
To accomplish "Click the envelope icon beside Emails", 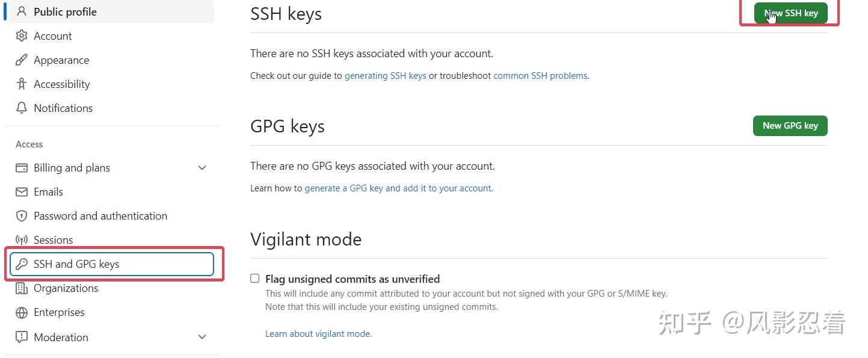I will tap(22, 191).
